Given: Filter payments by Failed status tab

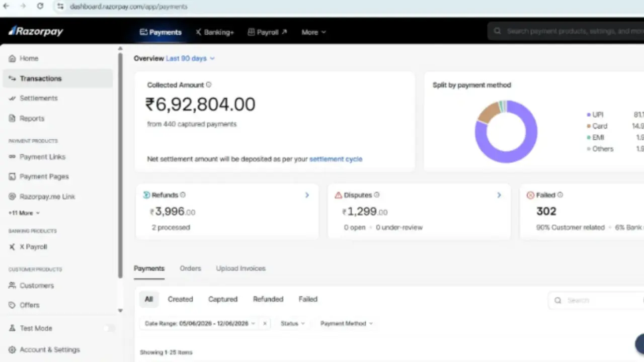Looking at the screenshot, I should coord(308,299).
